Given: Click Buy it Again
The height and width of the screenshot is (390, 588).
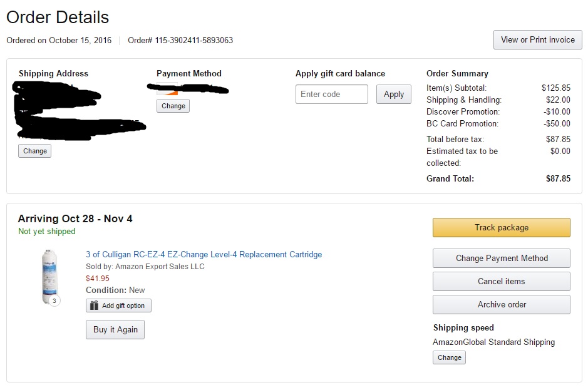Looking at the screenshot, I should pyautogui.click(x=115, y=329).
